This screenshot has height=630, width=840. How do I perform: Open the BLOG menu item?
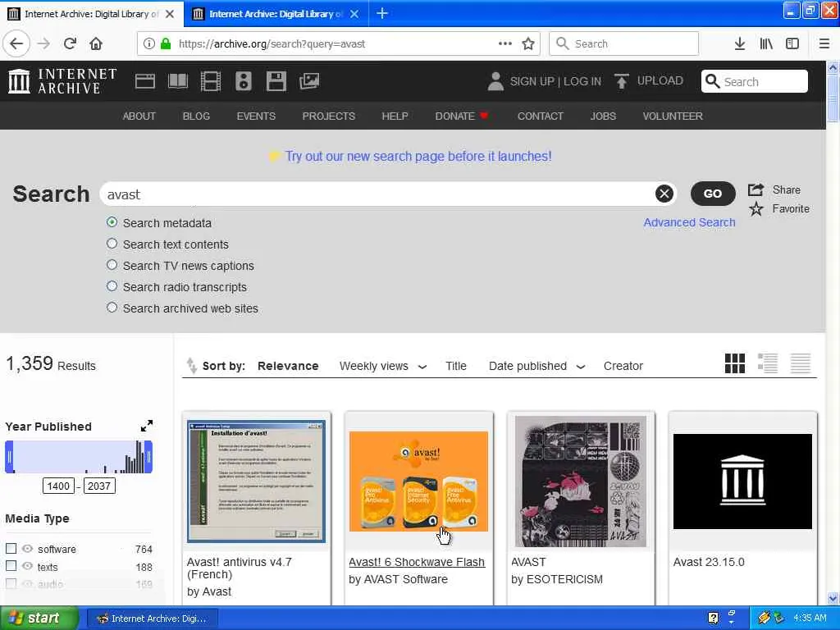pos(196,116)
